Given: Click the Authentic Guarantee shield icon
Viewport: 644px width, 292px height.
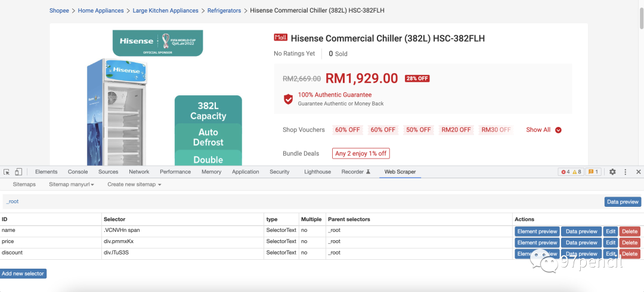Looking at the screenshot, I should pos(288,99).
